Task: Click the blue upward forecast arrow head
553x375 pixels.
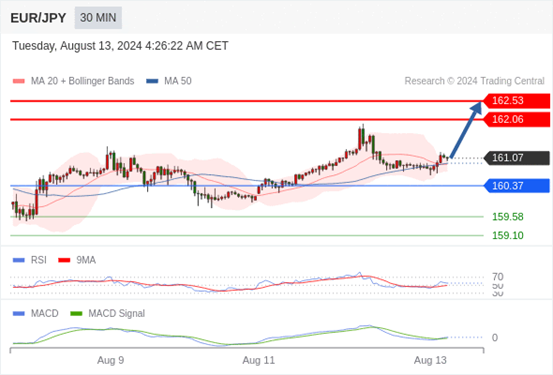Action: pos(477,107)
